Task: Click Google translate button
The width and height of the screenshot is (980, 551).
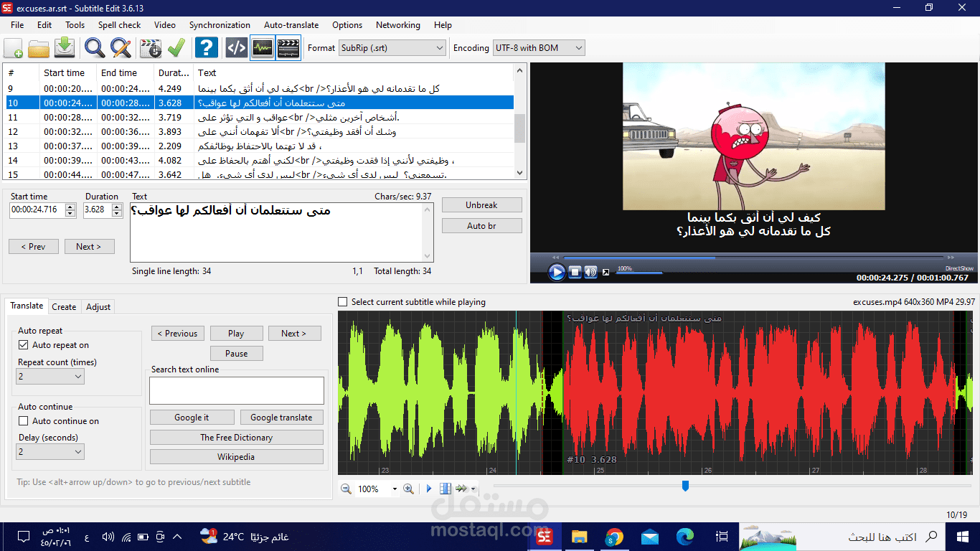Action: click(x=281, y=418)
